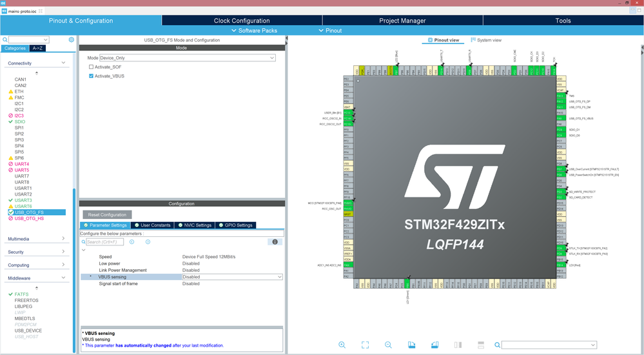Select Signal start of frame row

pyautogui.click(x=182, y=283)
